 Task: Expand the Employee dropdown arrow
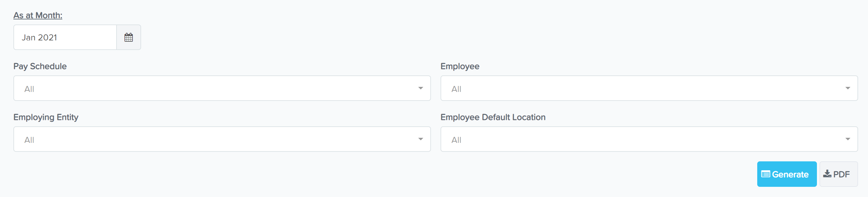pyautogui.click(x=848, y=88)
